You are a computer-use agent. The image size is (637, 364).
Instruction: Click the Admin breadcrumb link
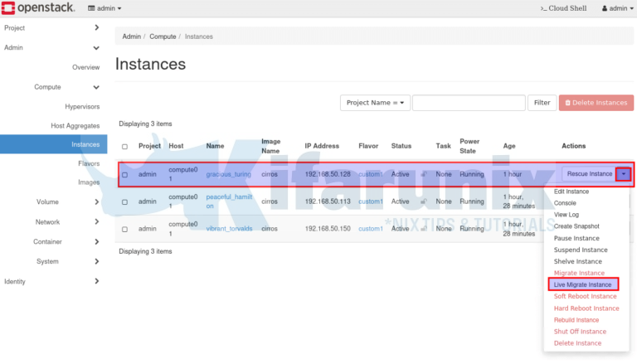(x=132, y=36)
